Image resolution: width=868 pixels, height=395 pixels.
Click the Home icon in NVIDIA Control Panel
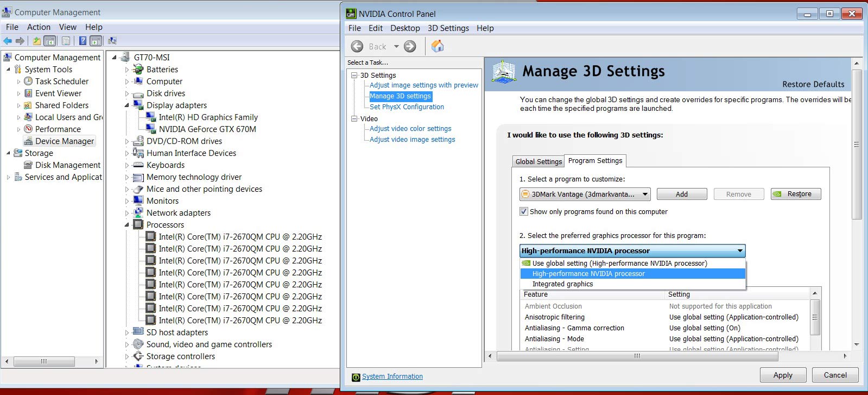click(x=438, y=47)
